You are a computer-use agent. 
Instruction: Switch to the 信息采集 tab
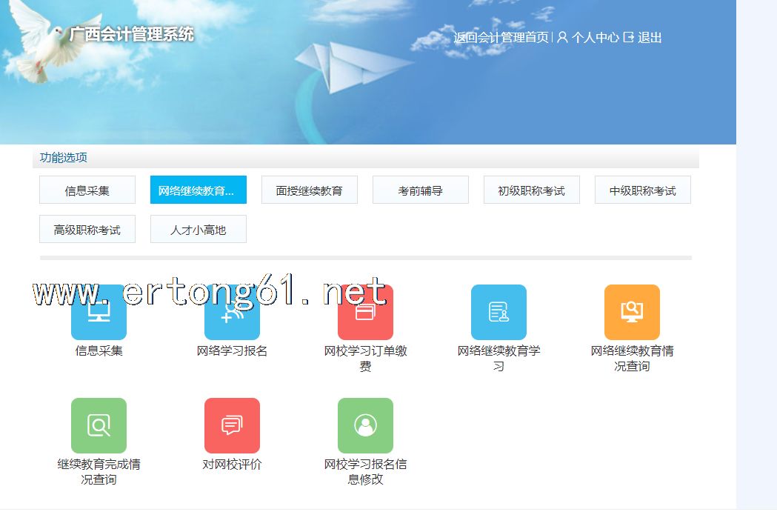click(87, 190)
